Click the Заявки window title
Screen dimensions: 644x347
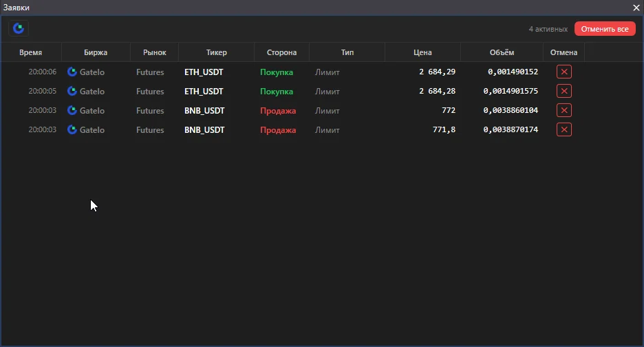(x=16, y=8)
